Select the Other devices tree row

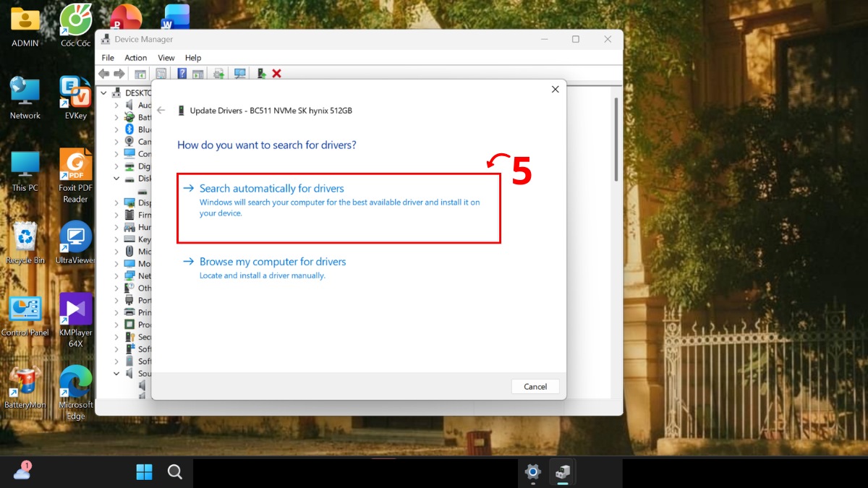[137, 288]
